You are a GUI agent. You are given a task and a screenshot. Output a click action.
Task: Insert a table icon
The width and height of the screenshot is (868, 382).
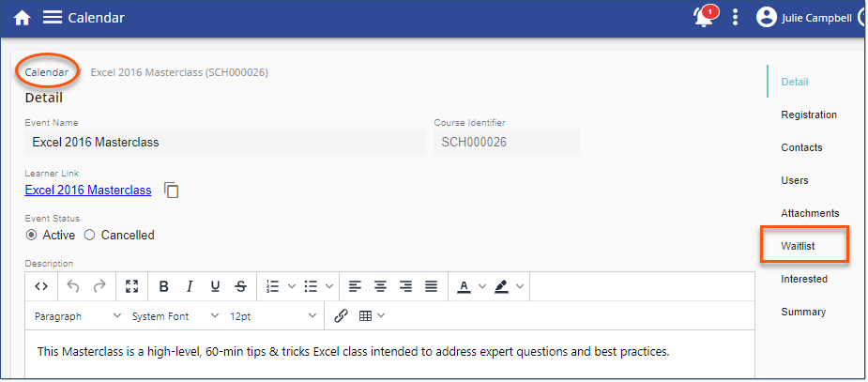point(365,315)
